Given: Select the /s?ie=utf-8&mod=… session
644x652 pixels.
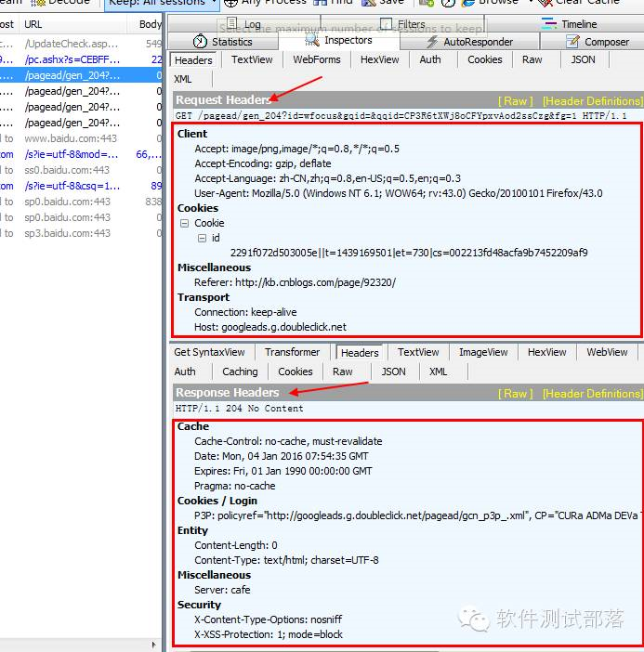Looking at the screenshot, I should 81,154.
